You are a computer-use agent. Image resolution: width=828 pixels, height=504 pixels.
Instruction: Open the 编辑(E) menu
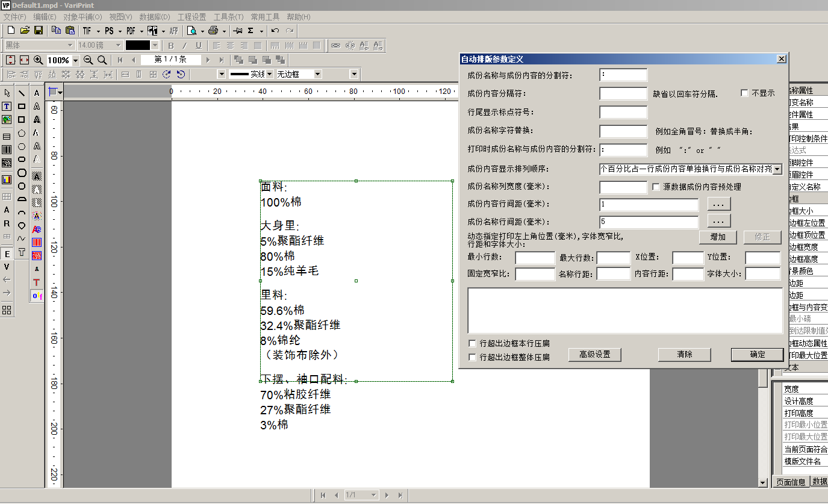45,17
